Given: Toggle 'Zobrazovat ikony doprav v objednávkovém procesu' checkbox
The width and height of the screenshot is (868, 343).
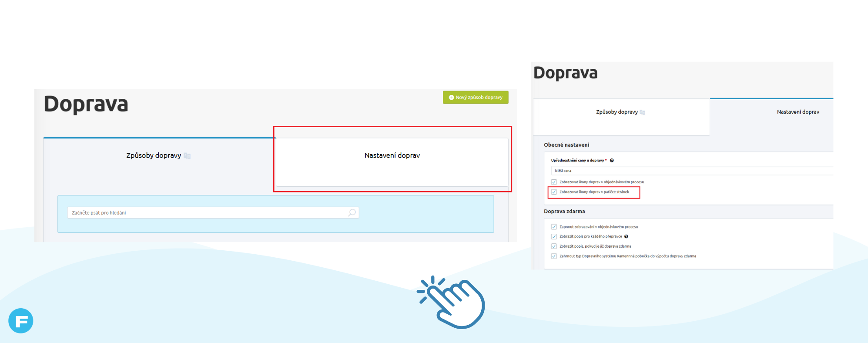Looking at the screenshot, I should tap(554, 182).
